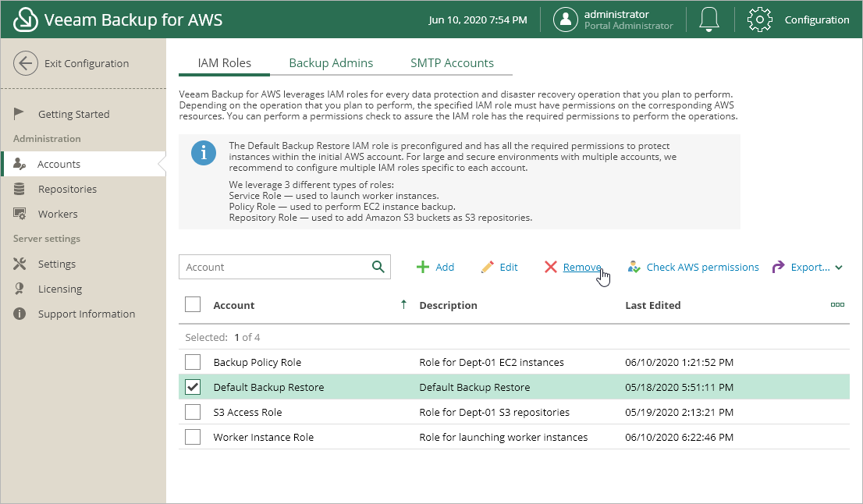This screenshot has height=504, width=863.
Task: Click 'Role for launching worker instances' description
Action: (x=503, y=437)
